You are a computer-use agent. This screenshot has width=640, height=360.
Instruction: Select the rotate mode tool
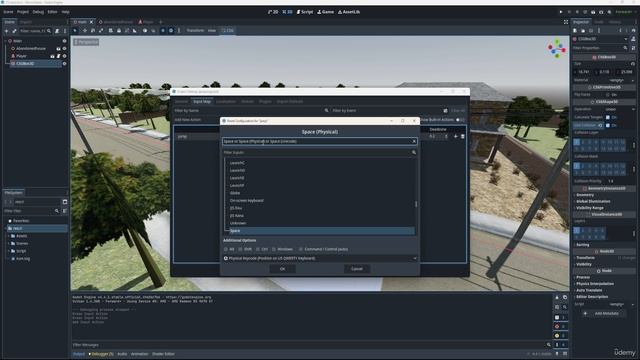click(93, 31)
